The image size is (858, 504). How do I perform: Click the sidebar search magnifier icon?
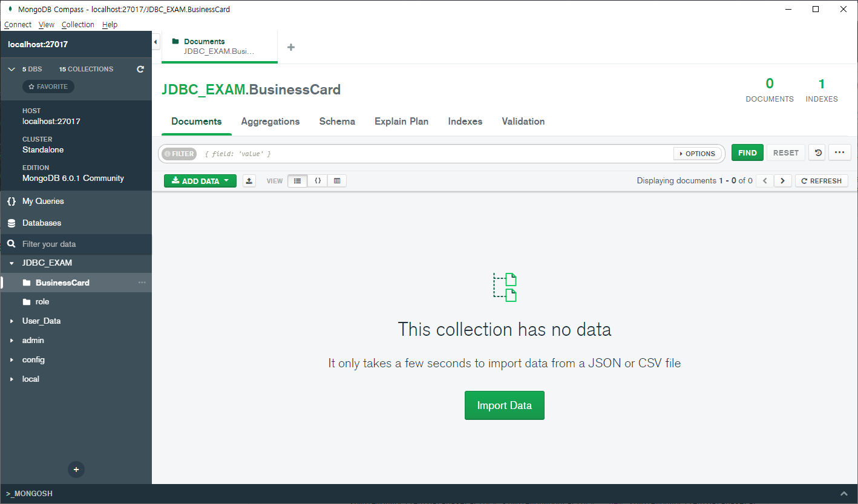point(11,244)
